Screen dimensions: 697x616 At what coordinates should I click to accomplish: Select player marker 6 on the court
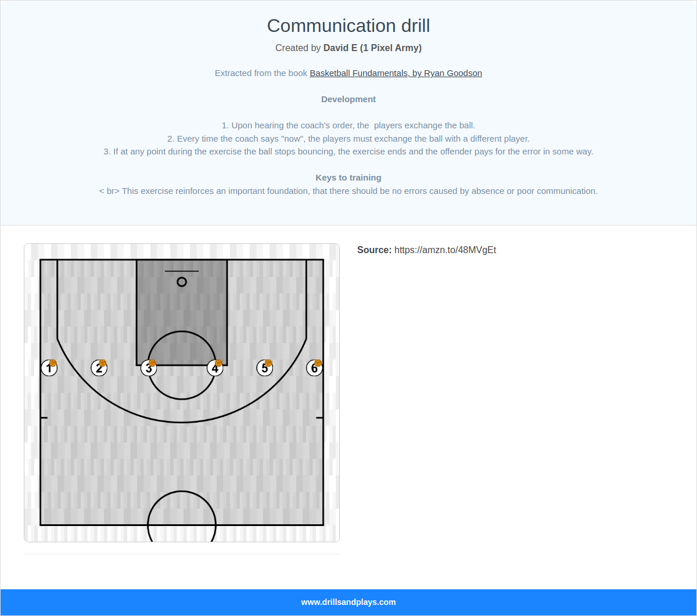point(314,368)
